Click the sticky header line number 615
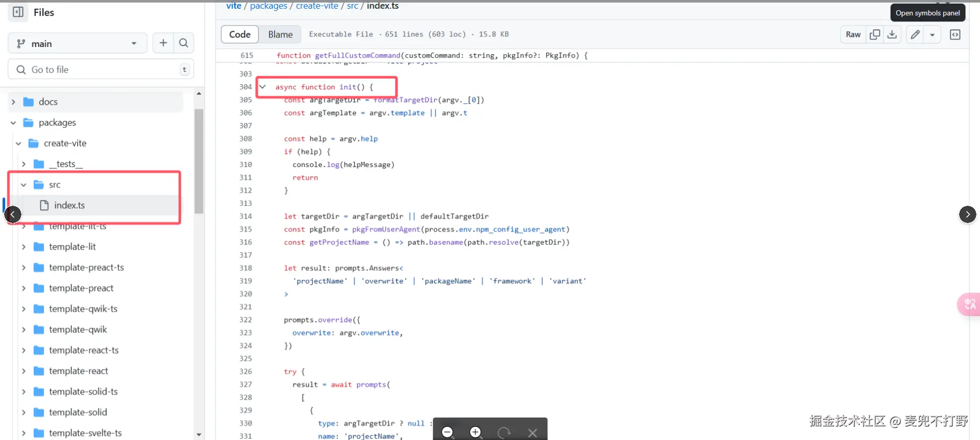The image size is (980, 440). [x=247, y=55]
